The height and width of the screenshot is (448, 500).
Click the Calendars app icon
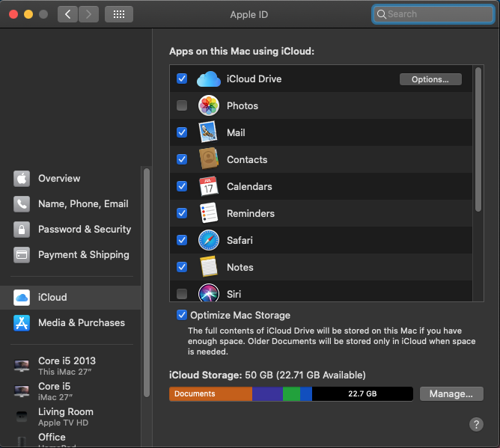click(x=209, y=186)
